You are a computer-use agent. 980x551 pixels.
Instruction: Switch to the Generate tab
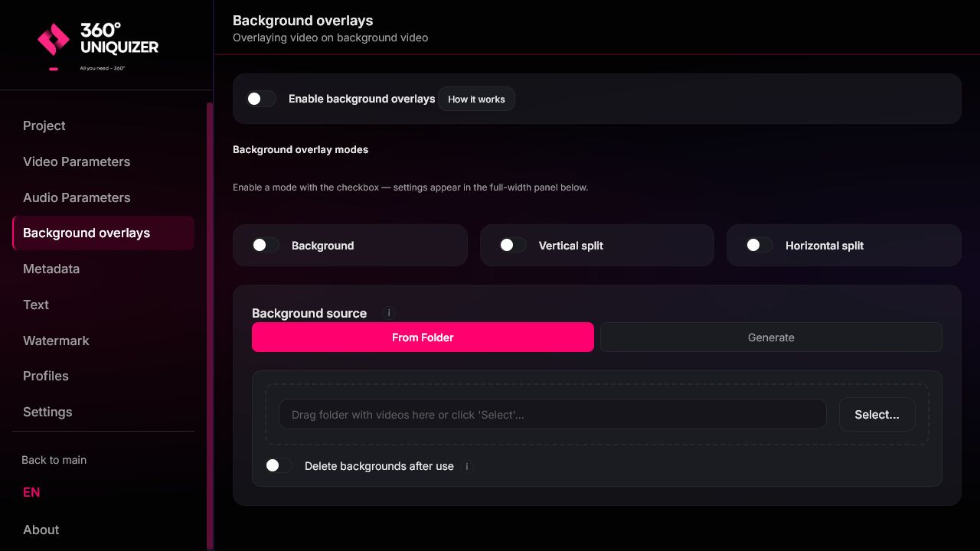pos(771,337)
